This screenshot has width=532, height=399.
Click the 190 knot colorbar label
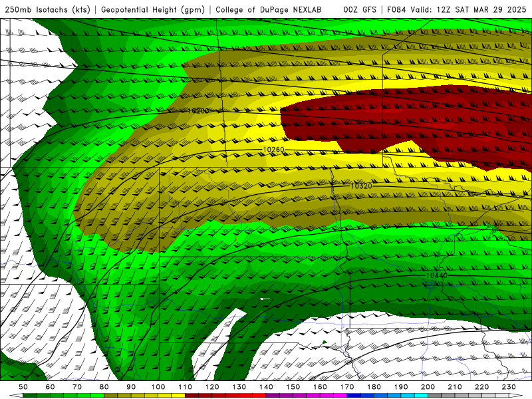tap(401, 387)
